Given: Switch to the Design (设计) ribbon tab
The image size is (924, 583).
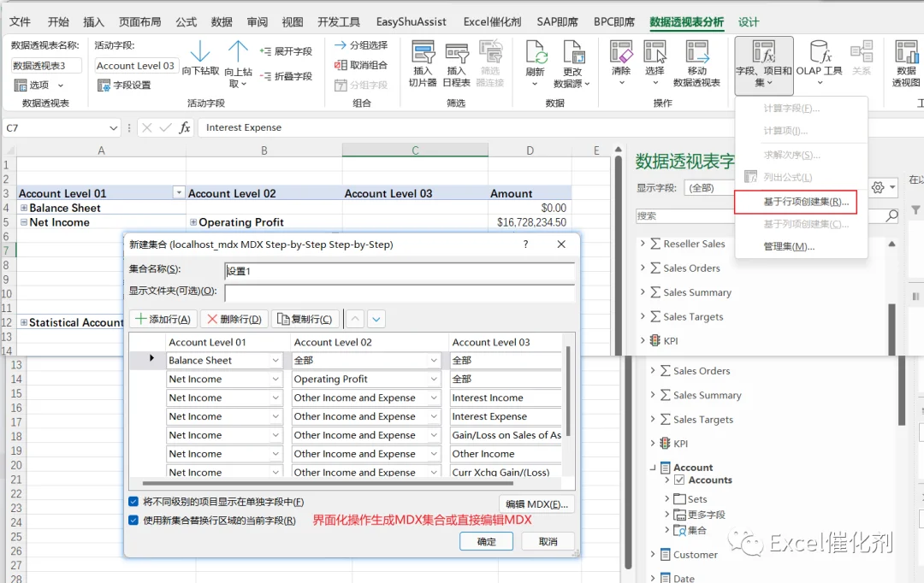Looking at the screenshot, I should click(x=749, y=21).
